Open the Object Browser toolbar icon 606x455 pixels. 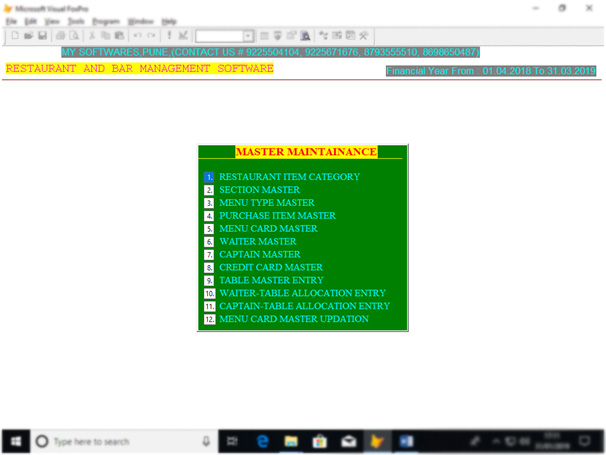(x=337, y=36)
